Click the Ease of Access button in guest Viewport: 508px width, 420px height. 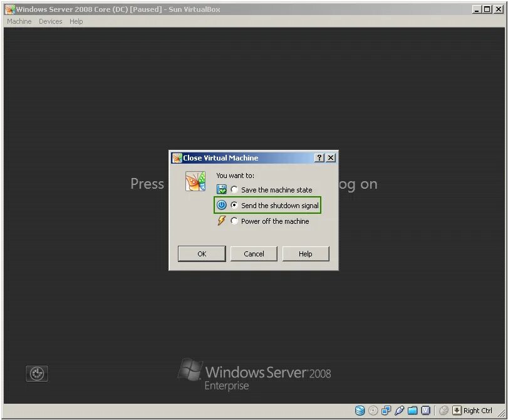[37, 373]
